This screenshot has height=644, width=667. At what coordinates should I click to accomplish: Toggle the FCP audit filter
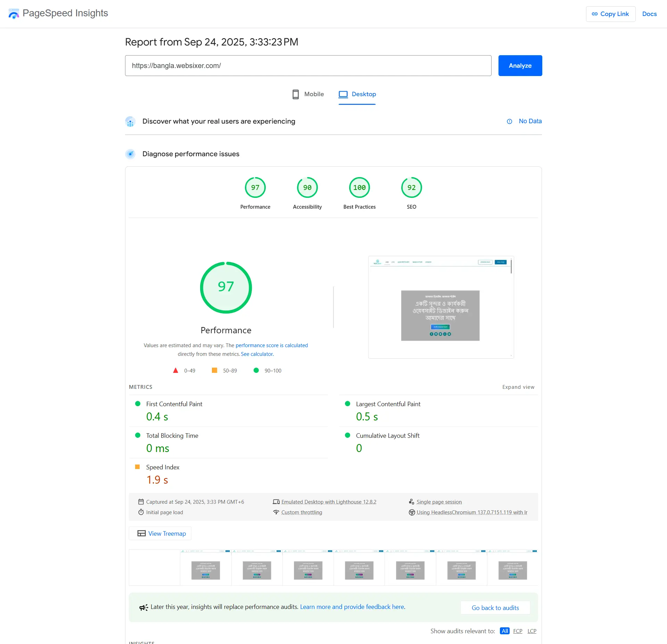pyautogui.click(x=517, y=631)
